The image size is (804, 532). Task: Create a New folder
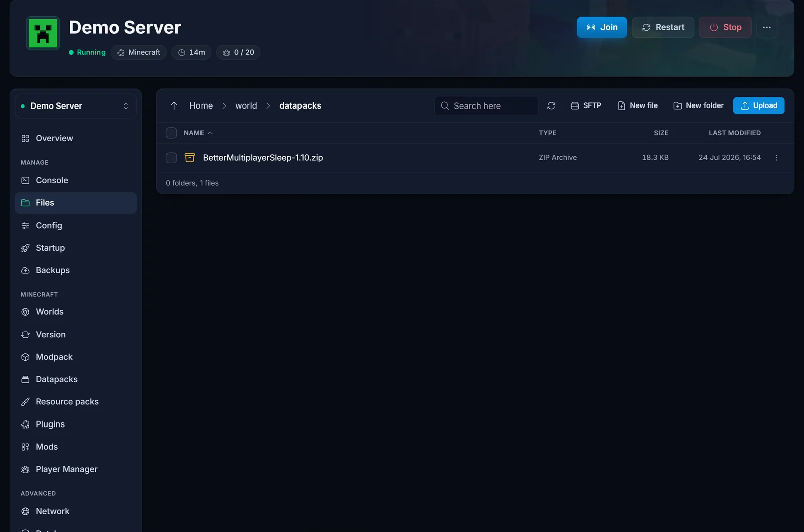[698, 105]
